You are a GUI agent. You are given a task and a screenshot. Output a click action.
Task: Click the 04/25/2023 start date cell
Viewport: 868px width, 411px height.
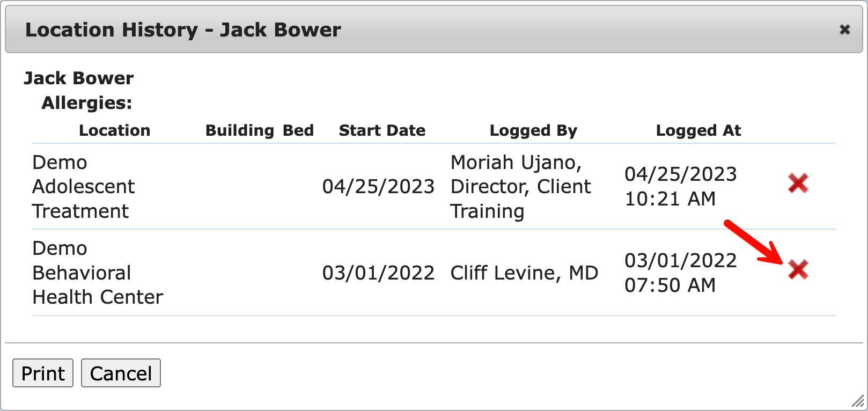(378, 187)
